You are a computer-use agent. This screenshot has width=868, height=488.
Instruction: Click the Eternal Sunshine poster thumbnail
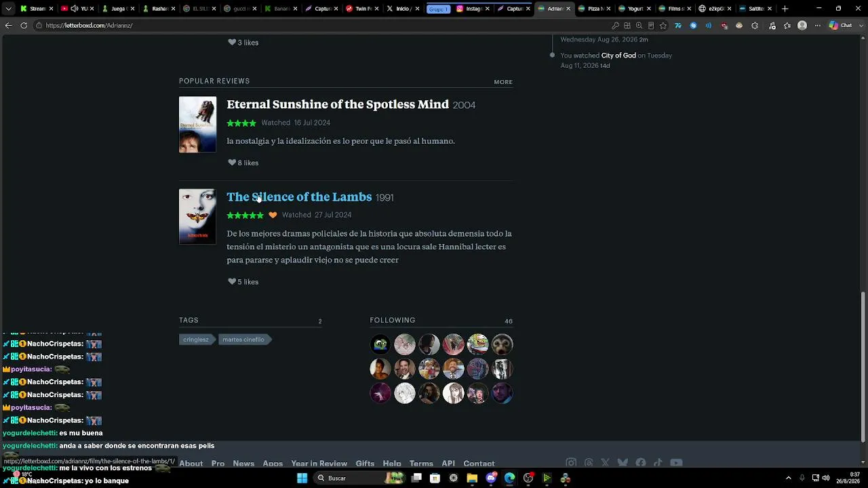(x=197, y=124)
